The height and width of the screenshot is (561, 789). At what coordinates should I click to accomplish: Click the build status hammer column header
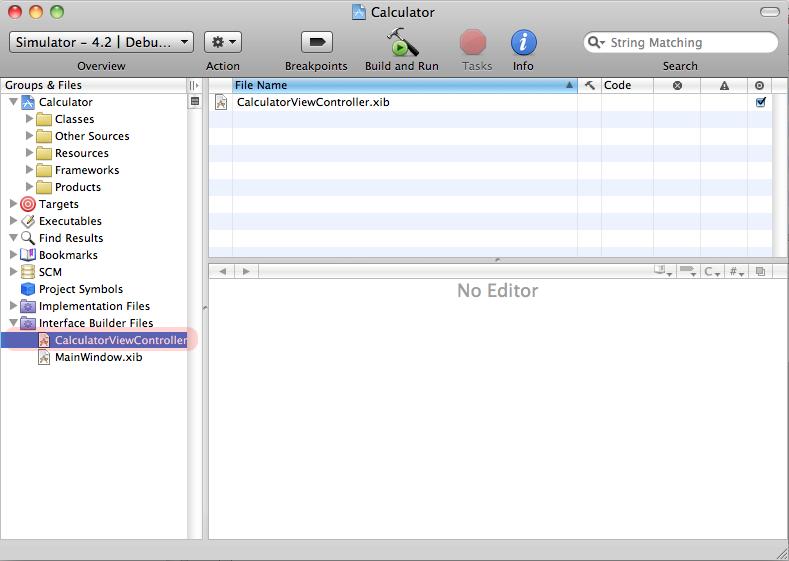click(589, 86)
